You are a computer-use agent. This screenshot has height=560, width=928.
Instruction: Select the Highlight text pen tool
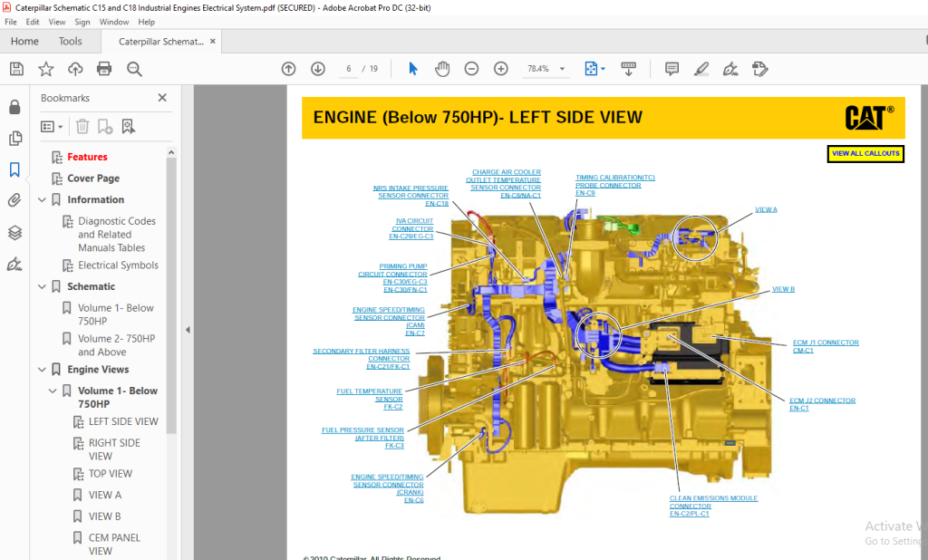(701, 69)
